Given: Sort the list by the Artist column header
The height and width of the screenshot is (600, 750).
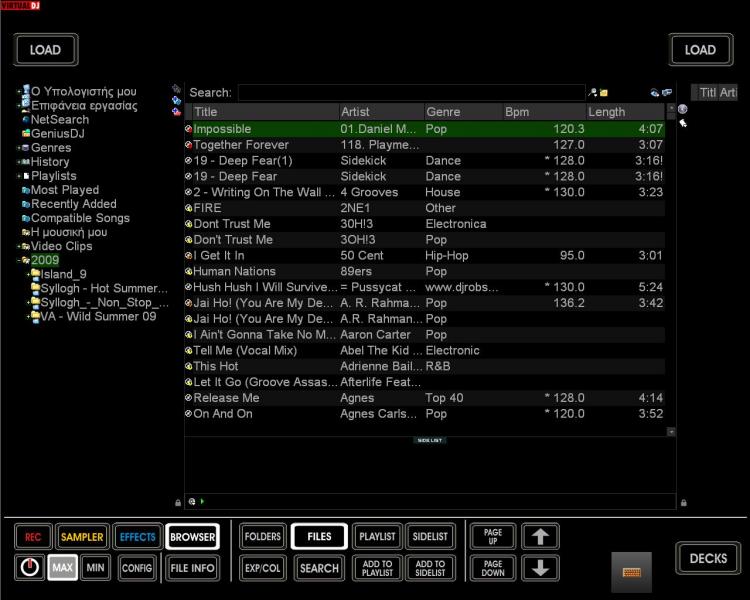Looking at the screenshot, I should 381,112.
